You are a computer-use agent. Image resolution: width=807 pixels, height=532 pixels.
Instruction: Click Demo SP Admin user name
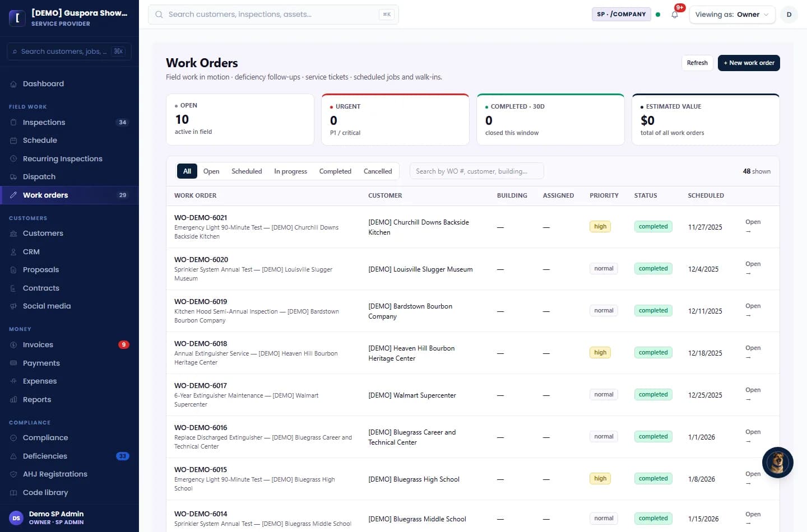(56, 514)
